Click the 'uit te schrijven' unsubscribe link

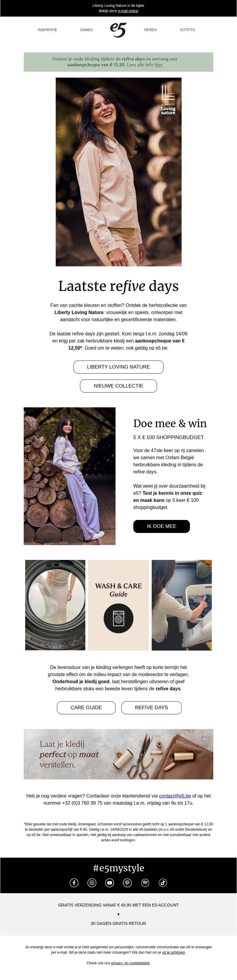point(174,952)
